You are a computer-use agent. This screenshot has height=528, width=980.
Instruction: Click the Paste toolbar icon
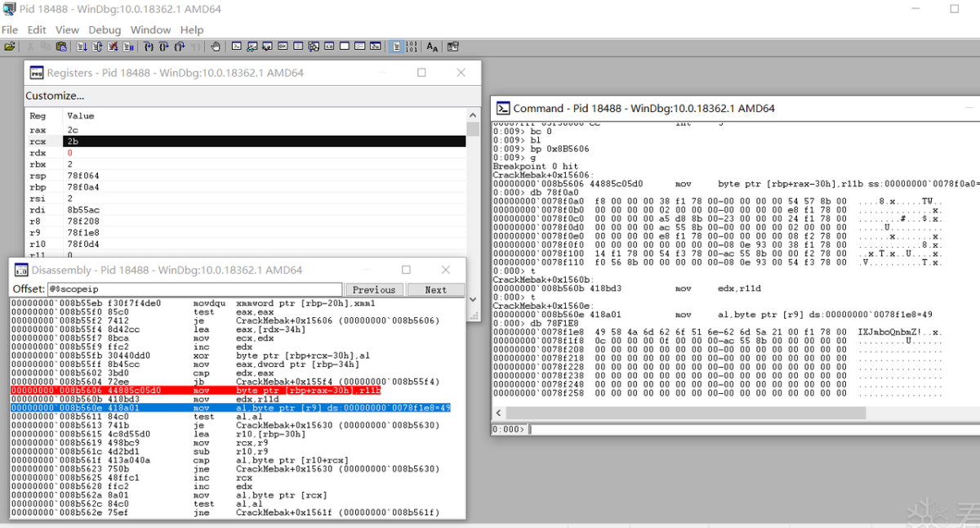point(61,47)
